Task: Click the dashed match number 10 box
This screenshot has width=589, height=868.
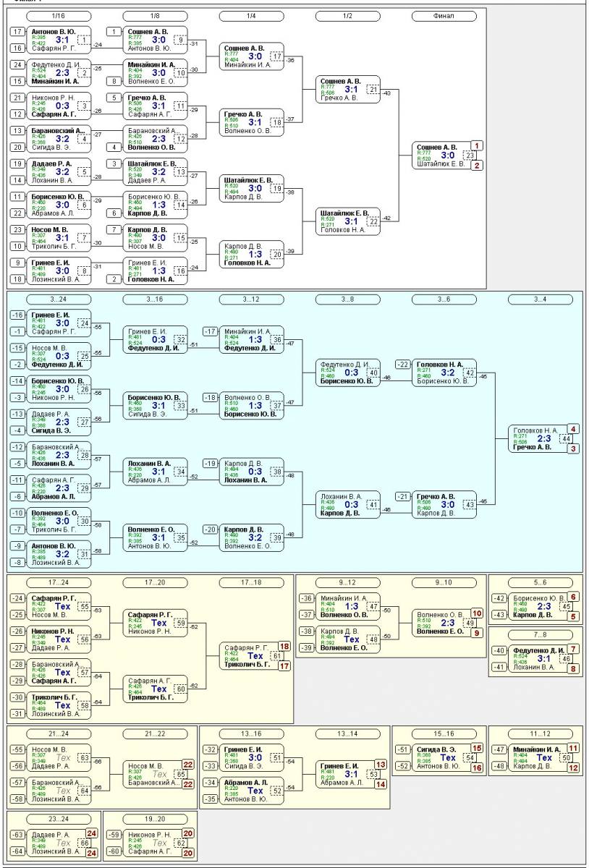Action: click(180, 72)
